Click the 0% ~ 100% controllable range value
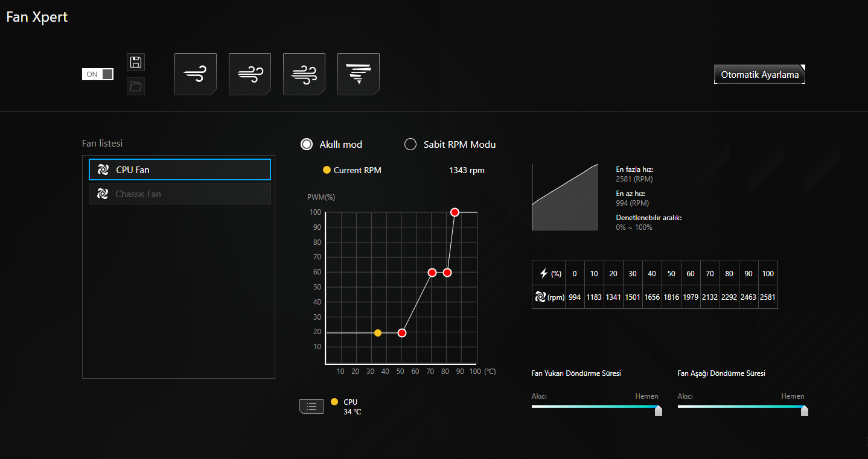 [x=634, y=227]
